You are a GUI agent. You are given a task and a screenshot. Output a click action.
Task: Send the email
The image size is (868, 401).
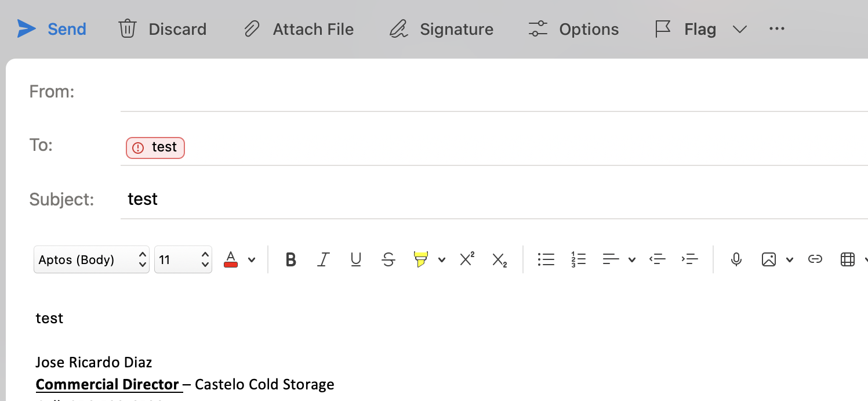(52, 29)
